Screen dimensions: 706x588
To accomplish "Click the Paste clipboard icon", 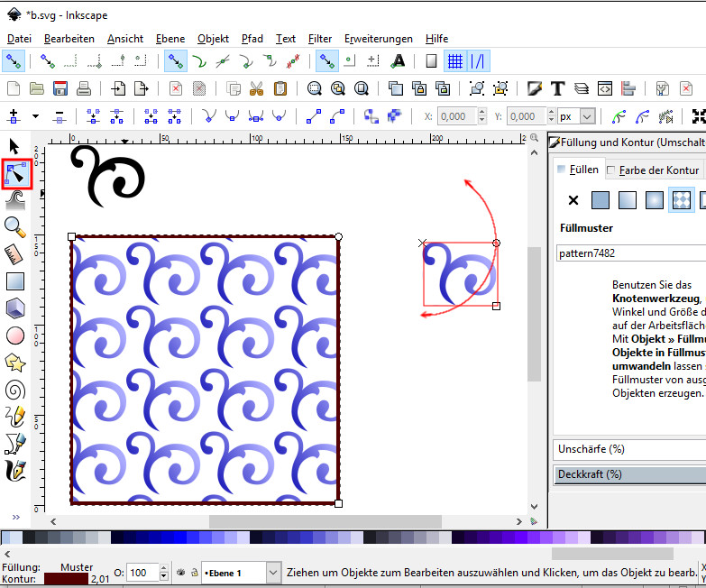I will [x=280, y=88].
